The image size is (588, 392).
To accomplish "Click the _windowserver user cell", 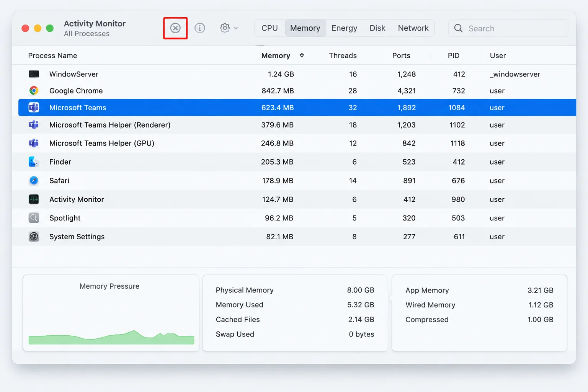I will coord(515,74).
